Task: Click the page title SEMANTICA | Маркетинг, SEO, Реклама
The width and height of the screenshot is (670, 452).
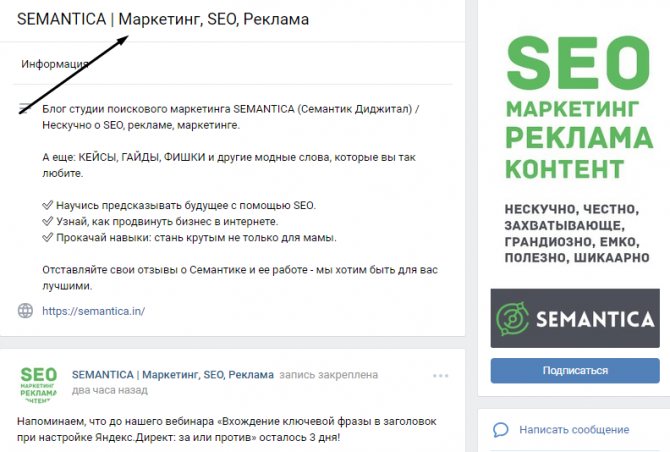Action: 163,19
